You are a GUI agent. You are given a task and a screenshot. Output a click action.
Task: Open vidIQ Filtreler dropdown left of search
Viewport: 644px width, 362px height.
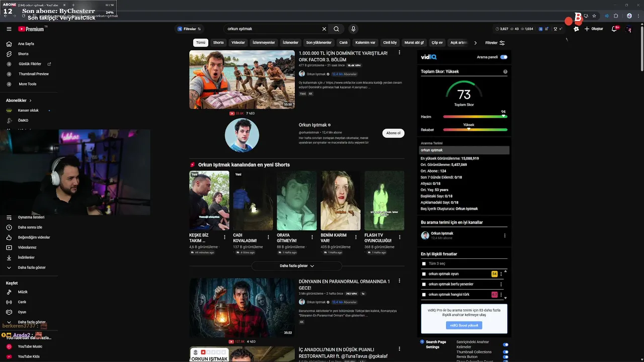(x=189, y=29)
